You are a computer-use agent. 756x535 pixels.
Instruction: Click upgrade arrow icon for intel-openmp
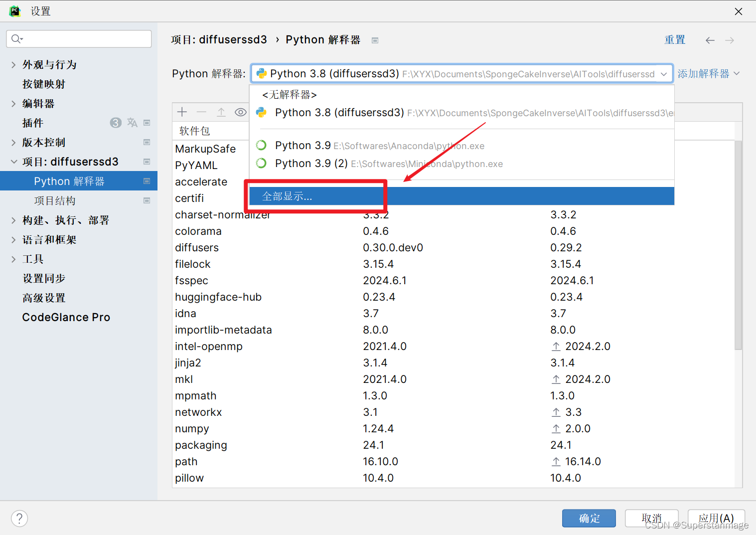click(556, 347)
